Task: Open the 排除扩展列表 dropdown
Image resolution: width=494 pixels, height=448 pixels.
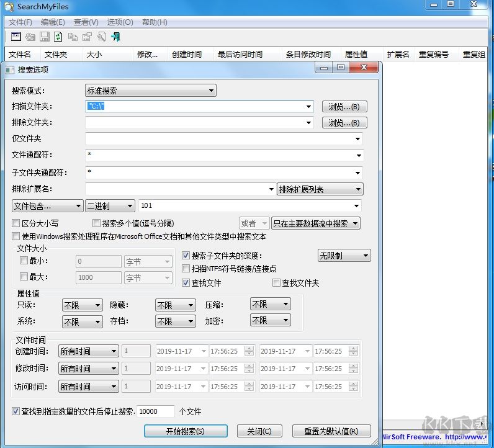Action: (x=320, y=189)
